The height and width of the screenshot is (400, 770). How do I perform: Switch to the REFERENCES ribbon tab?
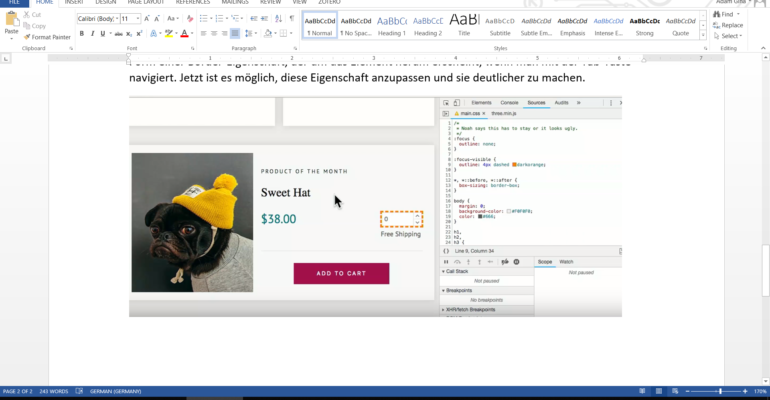point(192,2)
